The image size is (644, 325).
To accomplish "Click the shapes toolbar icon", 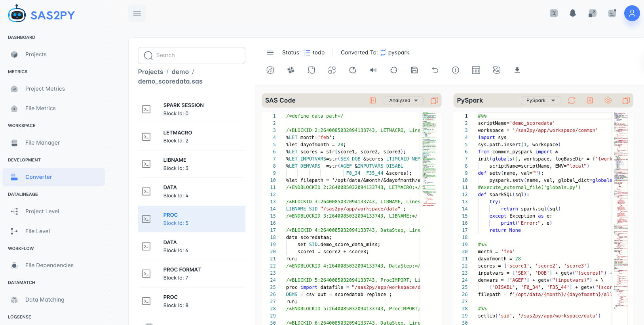I will (332, 70).
